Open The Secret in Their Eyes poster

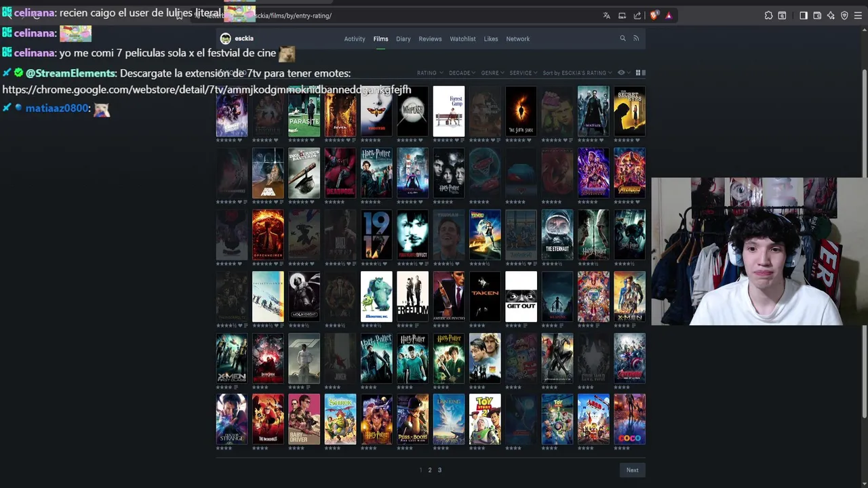629,111
